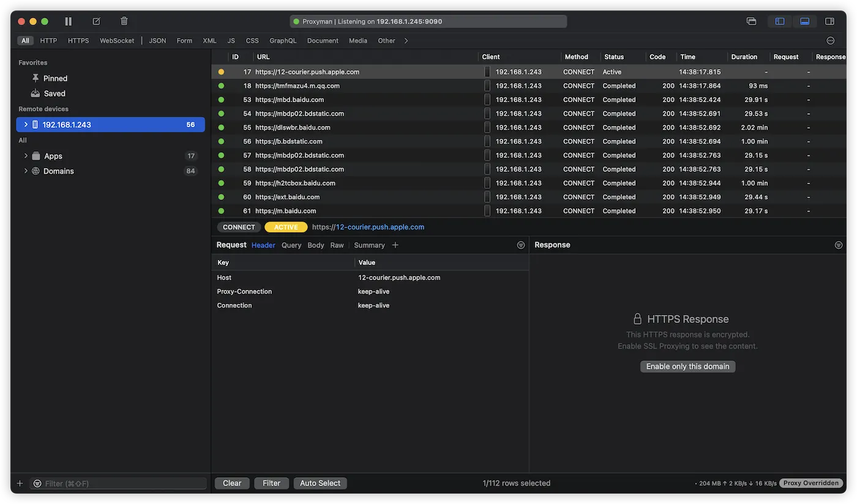Select the All filter tab

[25, 41]
